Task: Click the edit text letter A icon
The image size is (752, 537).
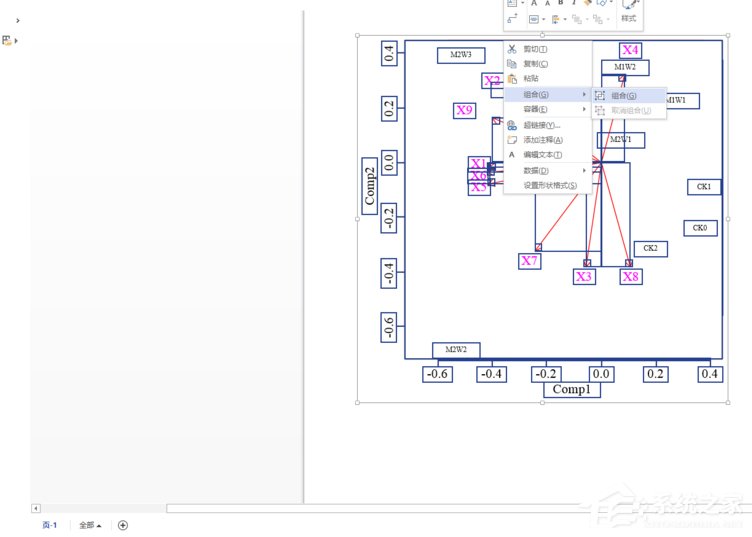Action: coord(512,155)
